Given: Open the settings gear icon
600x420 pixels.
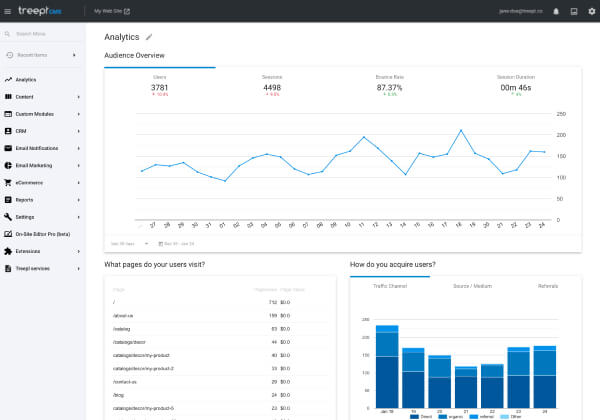Looking at the screenshot, I should coord(592,11).
